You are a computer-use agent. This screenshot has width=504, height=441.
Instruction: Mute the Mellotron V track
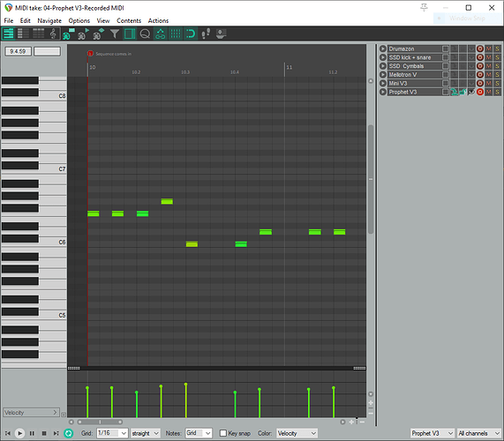point(489,74)
